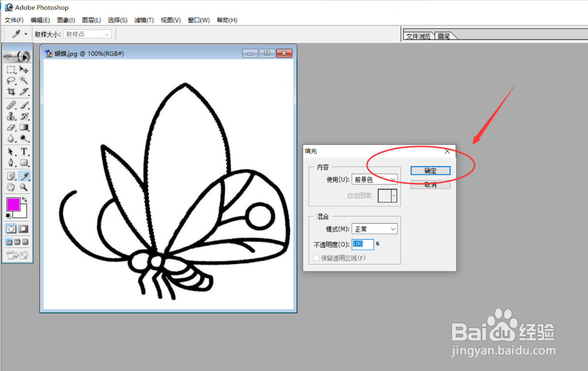Switch to Quick Mask mode
Viewport: 588px width, 371px height.
(x=23, y=229)
